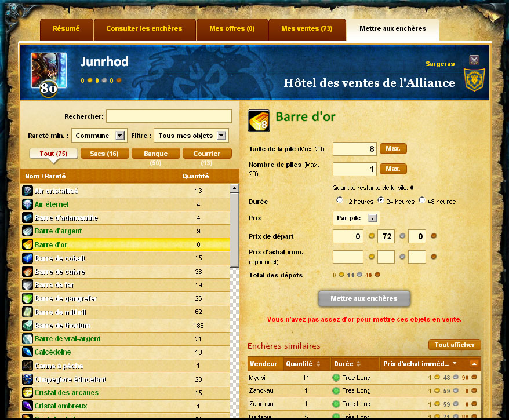The image size is (509, 420).
Task: Click the Barre d'adamantite item icon
Action: pos(27,218)
